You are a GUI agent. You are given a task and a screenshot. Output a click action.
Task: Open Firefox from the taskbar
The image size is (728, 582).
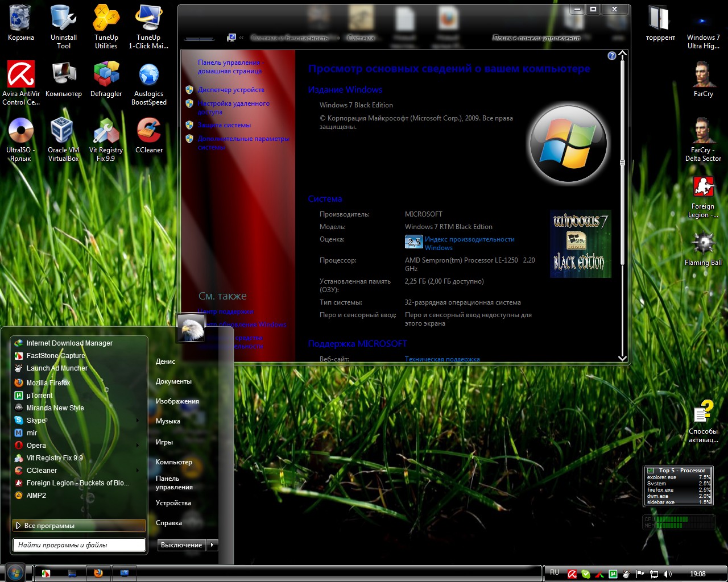(98, 573)
